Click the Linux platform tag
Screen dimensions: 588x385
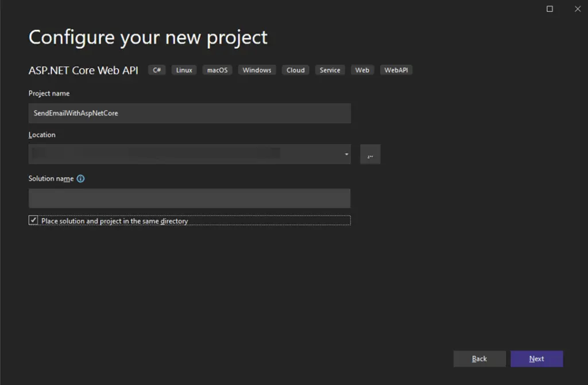click(184, 70)
